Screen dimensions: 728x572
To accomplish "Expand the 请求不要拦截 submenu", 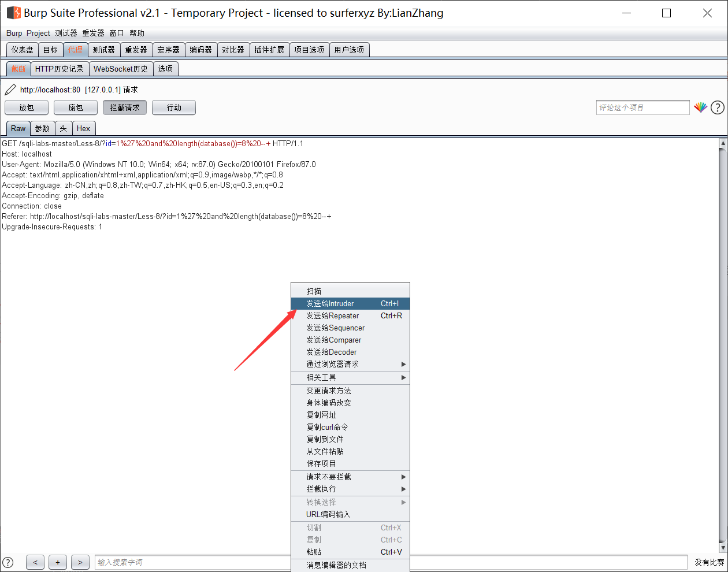I will point(350,477).
